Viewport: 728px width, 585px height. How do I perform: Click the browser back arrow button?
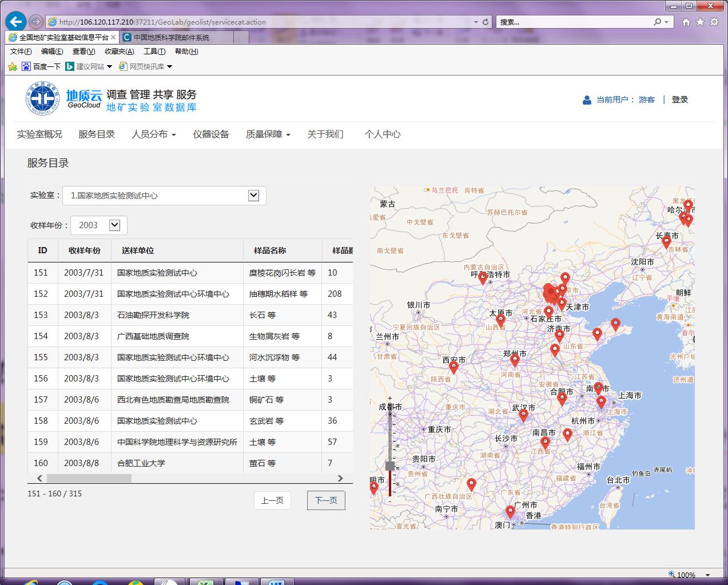15,22
